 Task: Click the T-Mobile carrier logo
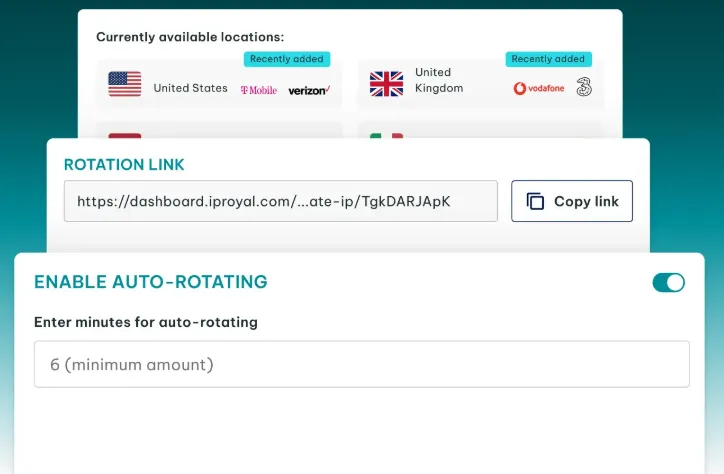click(x=259, y=90)
